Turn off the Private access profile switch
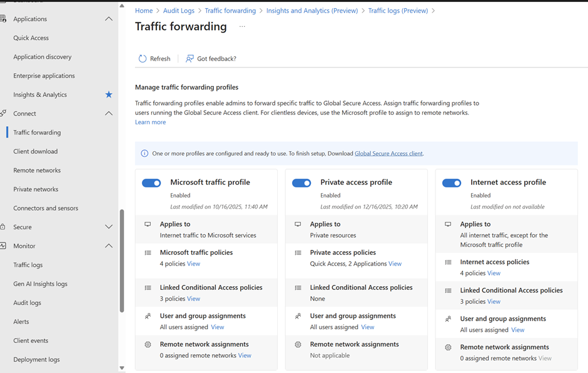588x373 pixels. tap(302, 183)
